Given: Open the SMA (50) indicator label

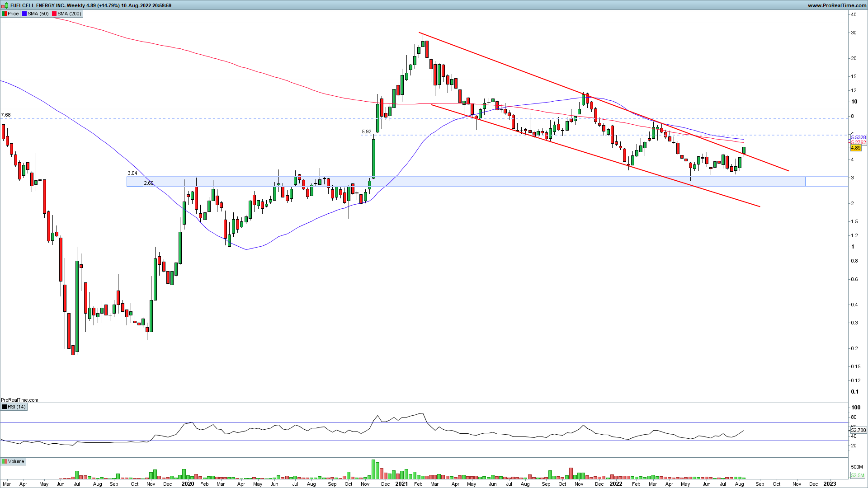Looking at the screenshot, I should 38,14.
